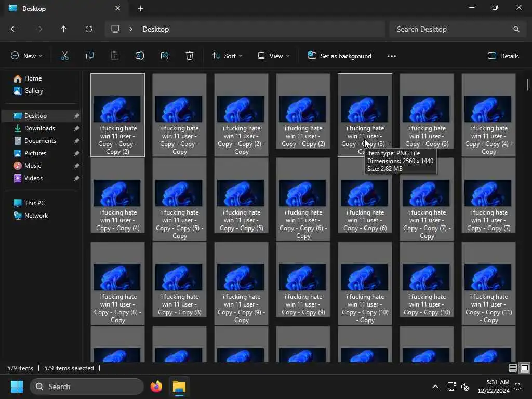This screenshot has width=532, height=399.
Task: Select This PC in the sidebar
Action: click(35, 203)
